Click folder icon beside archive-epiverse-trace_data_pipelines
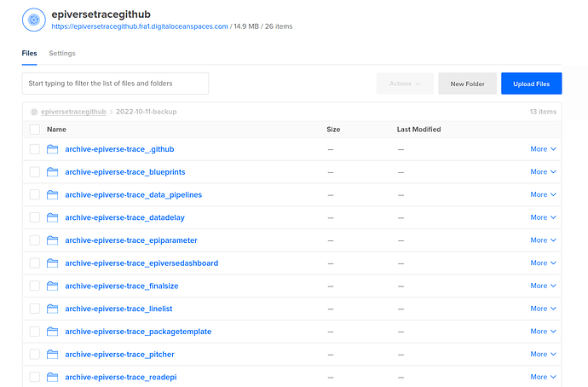The image size is (588, 387). (53, 194)
